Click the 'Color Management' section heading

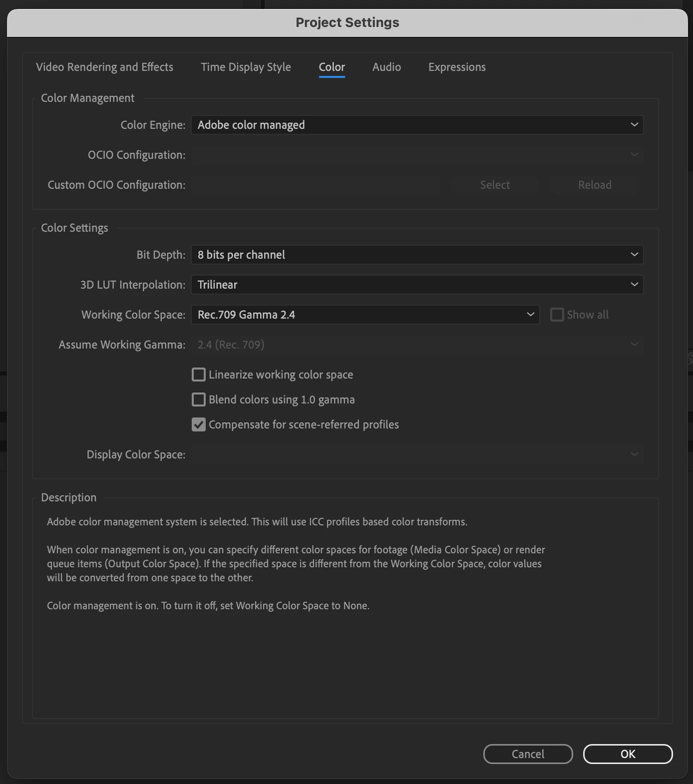(x=87, y=98)
